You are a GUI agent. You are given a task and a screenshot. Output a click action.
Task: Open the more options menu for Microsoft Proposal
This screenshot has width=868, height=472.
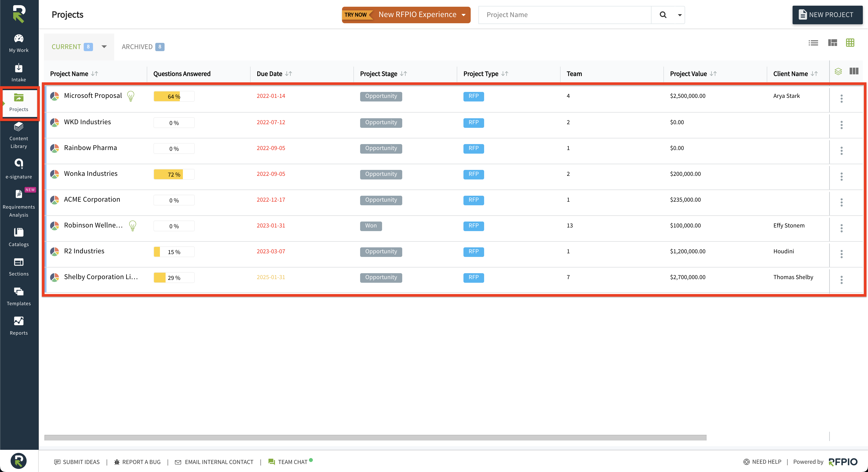841,99
